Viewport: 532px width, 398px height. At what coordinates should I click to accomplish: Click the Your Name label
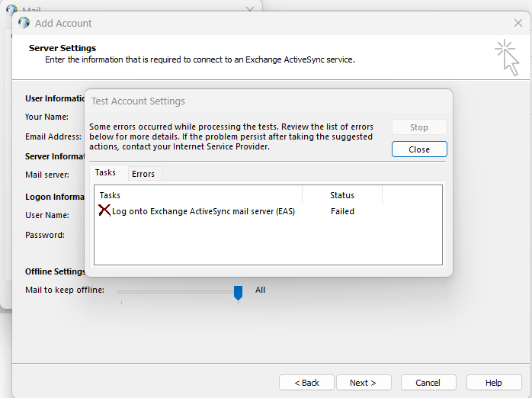pos(46,117)
